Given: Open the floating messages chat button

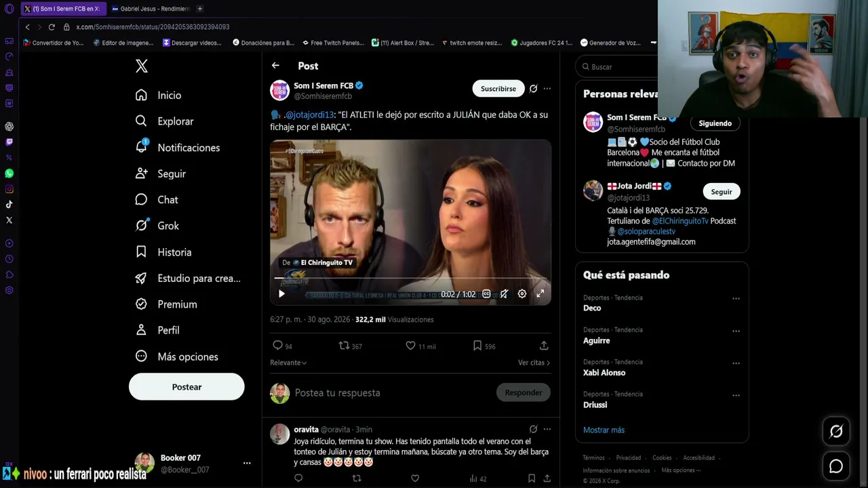Looking at the screenshot, I should (x=836, y=466).
